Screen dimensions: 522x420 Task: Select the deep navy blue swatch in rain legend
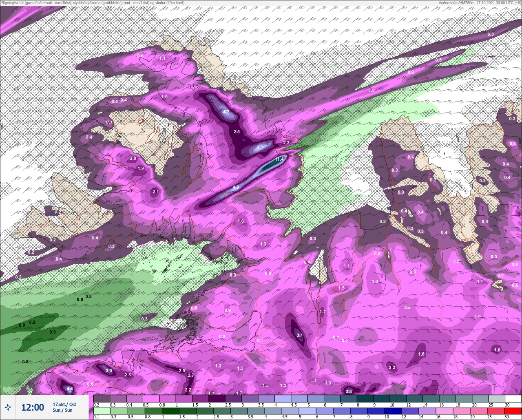[393, 411]
